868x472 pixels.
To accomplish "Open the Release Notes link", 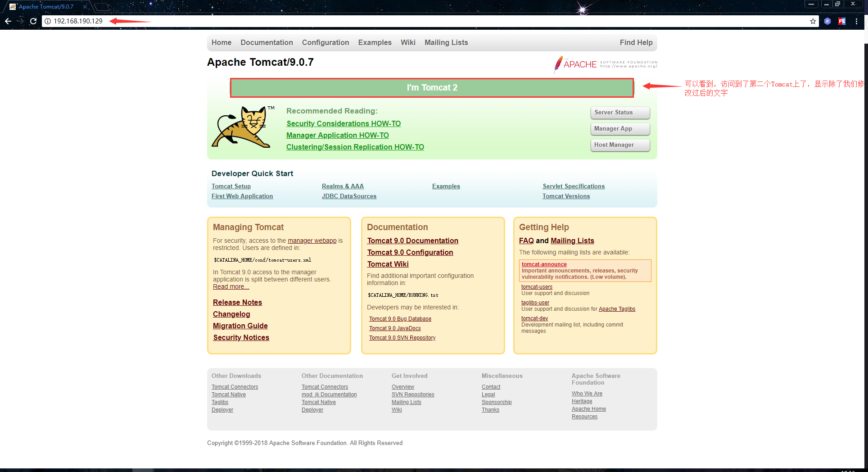I will pyautogui.click(x=237, y=303).
